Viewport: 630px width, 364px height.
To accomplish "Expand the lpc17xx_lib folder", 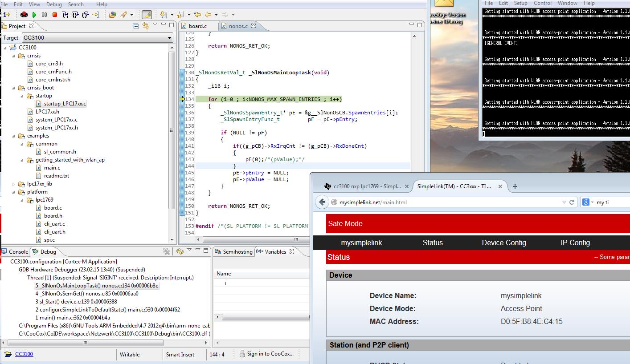I will click(14, 184).
